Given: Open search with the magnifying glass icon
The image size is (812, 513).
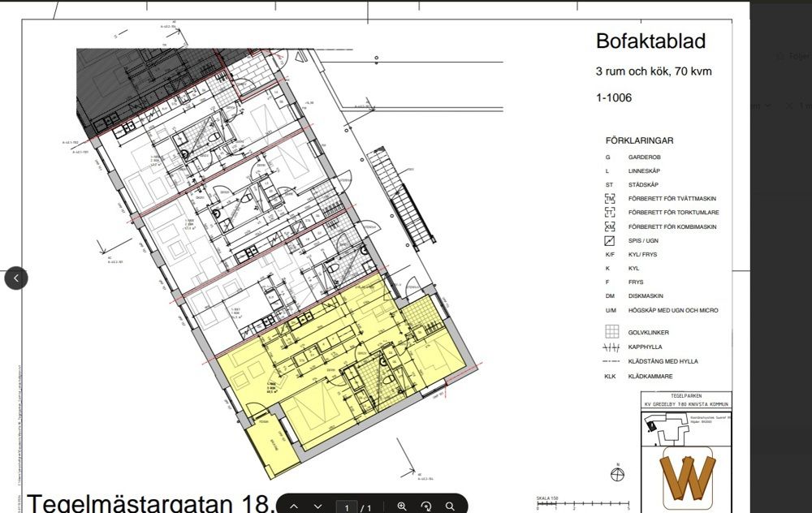Looking at the screenshot, I should tap(451, 507).
